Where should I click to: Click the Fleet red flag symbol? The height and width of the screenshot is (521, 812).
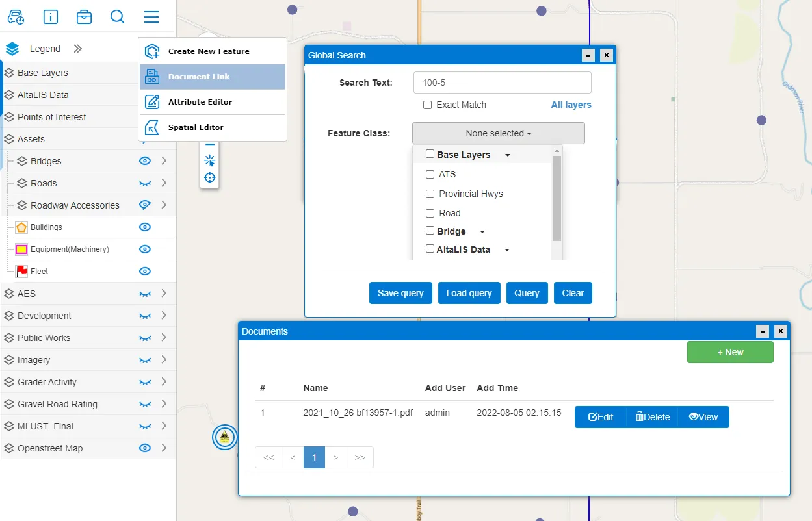[x=21, y=272]
